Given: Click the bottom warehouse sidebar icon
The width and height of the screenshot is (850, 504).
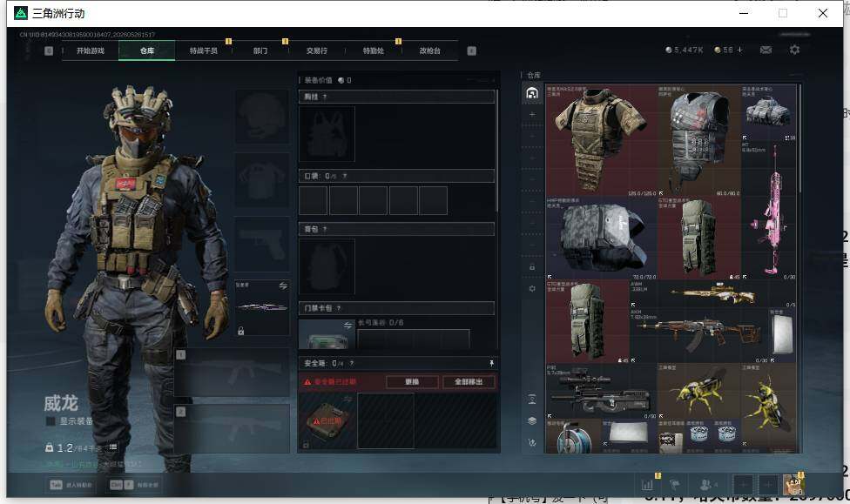Looking at the screenshot, I should coord(532,443).
